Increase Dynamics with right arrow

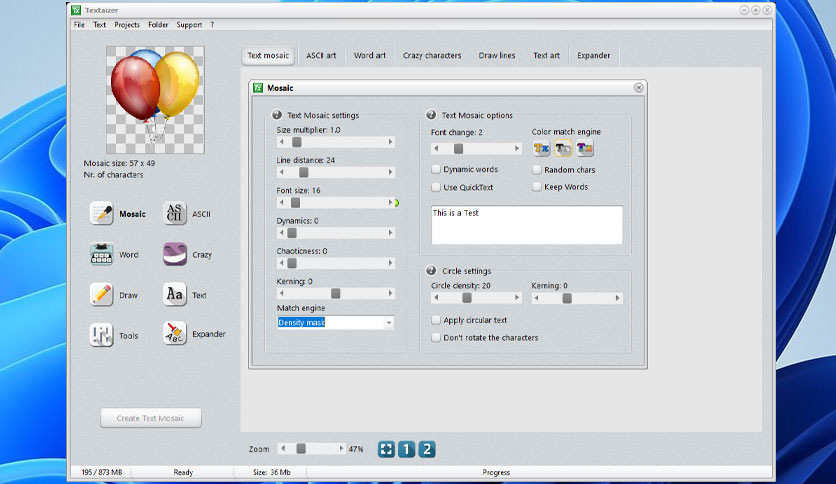390,233
